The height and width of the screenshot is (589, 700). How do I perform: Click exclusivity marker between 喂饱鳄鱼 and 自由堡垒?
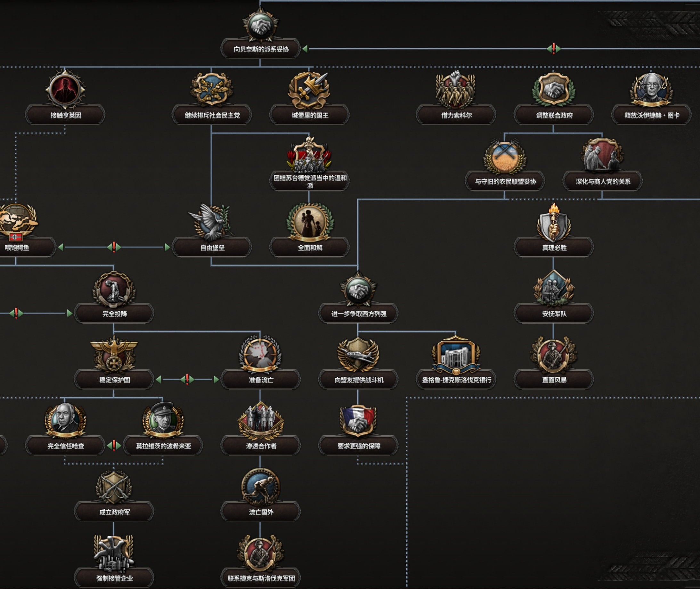coord(114,247)
